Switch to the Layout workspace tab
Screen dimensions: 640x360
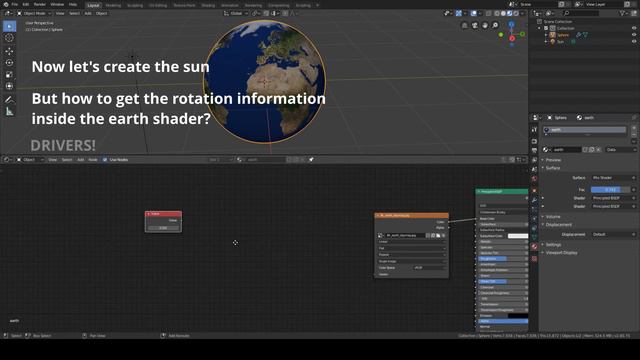[x=93, y=5]
